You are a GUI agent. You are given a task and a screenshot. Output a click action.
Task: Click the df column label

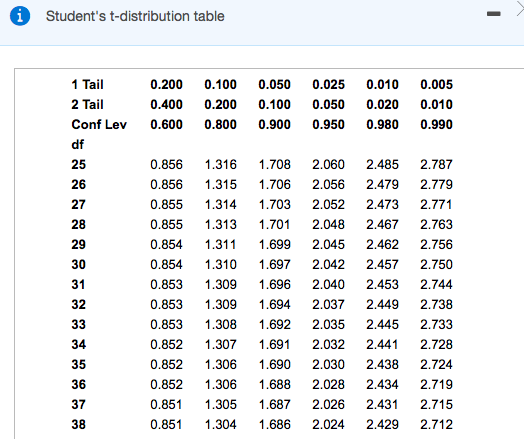(x=78, y=145)
